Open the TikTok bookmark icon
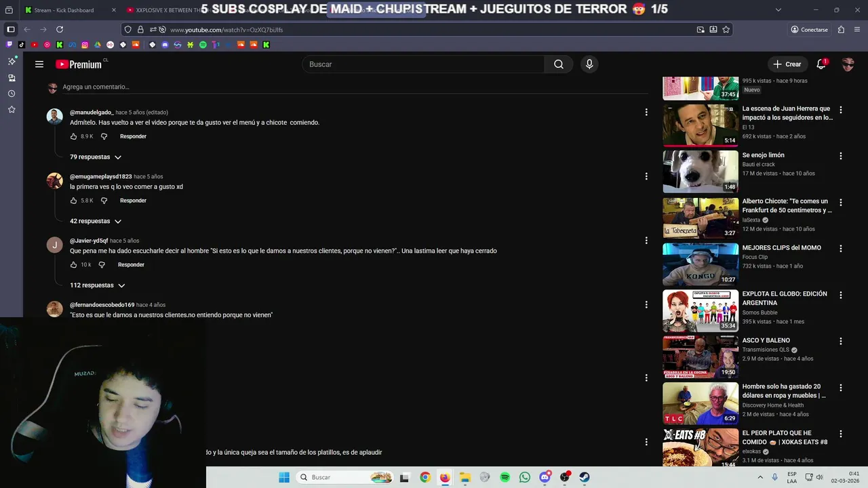 [22, 45]
